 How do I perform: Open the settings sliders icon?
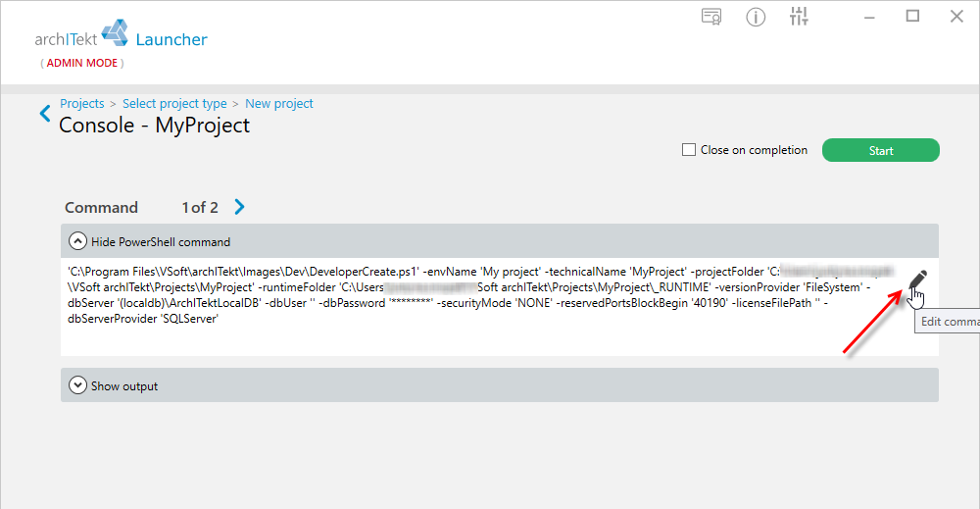click(799, 17)
